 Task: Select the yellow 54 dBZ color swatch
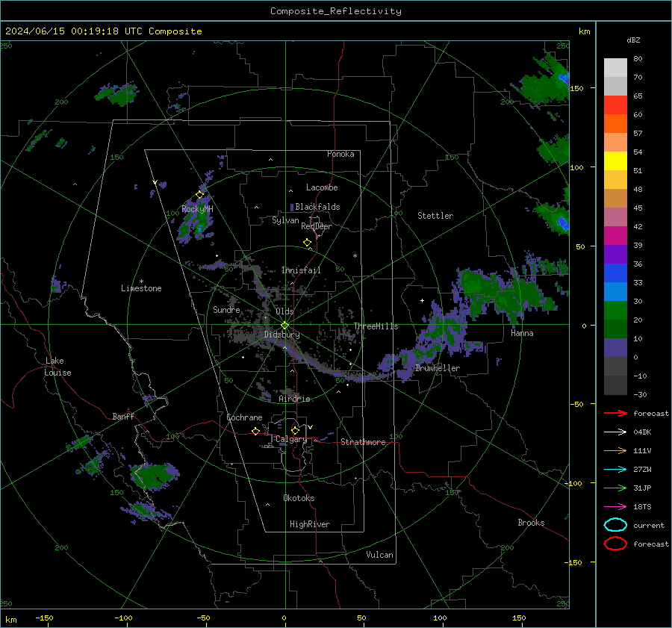(615, 161)
